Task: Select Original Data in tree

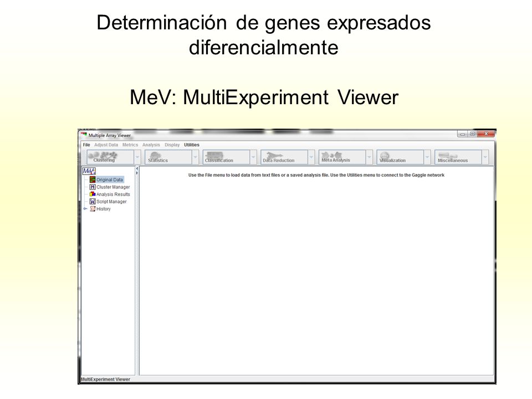Action: pyautogui.click(x=110, y=180)
